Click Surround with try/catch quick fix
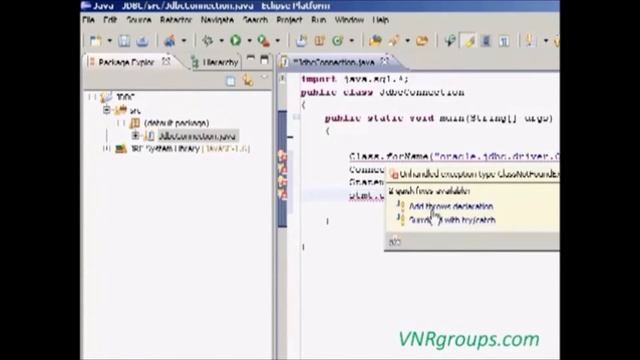 [x=452, y=220]
